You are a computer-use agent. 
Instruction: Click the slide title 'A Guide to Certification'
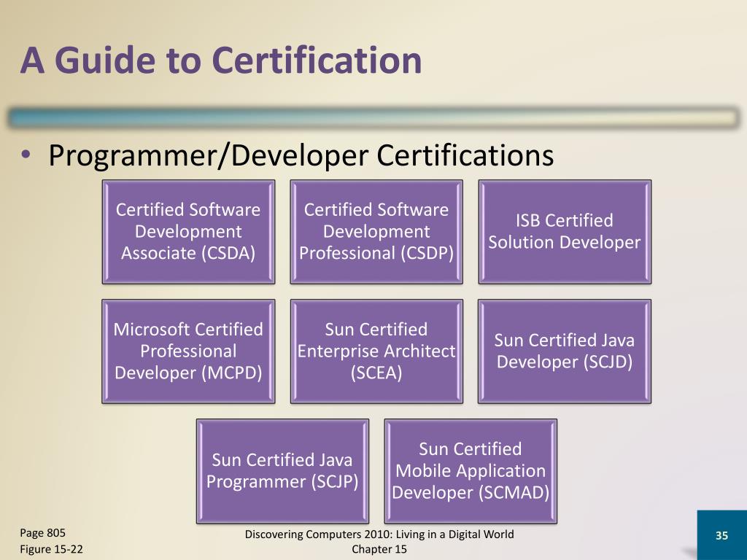click(221, 61)
